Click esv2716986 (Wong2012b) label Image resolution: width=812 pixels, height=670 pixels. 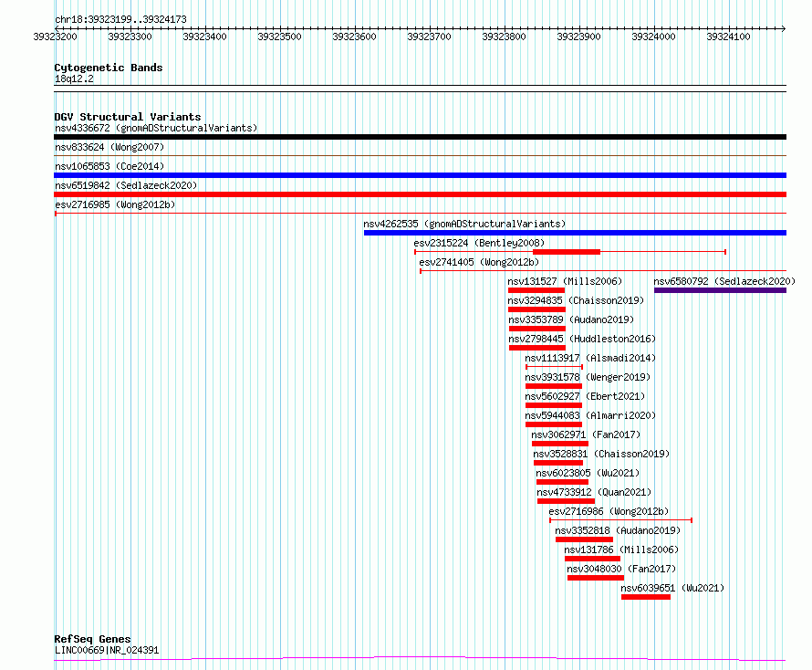coord(609,511)
